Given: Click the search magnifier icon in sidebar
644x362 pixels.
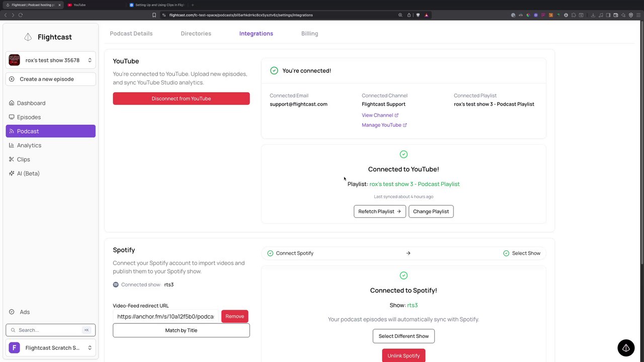Looking at the screenshot, I should [14, 330].
